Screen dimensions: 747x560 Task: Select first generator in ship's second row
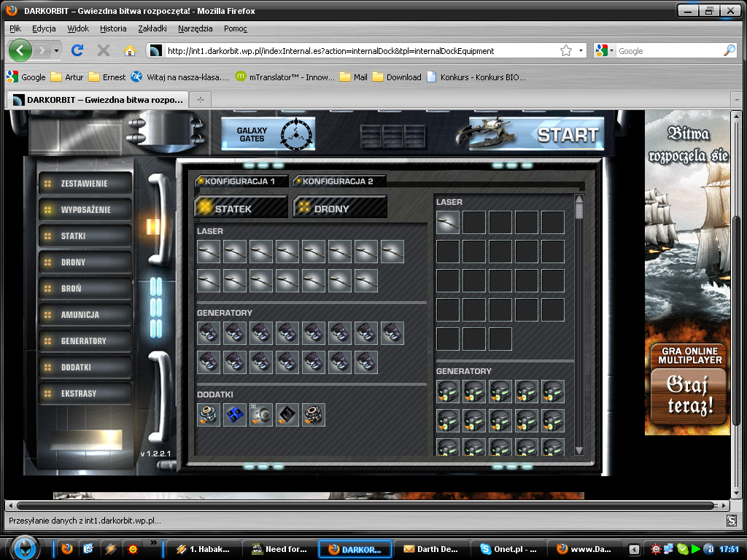(x=209, y=362)
